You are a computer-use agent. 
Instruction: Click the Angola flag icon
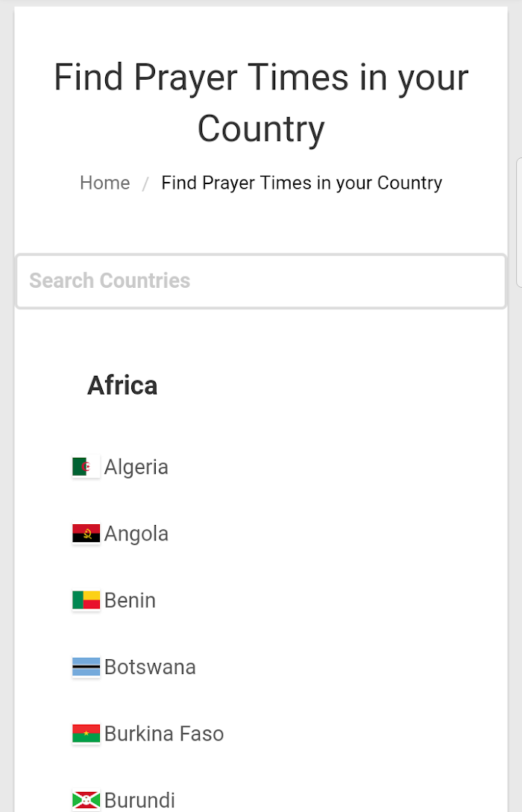(x=86, y=533)
